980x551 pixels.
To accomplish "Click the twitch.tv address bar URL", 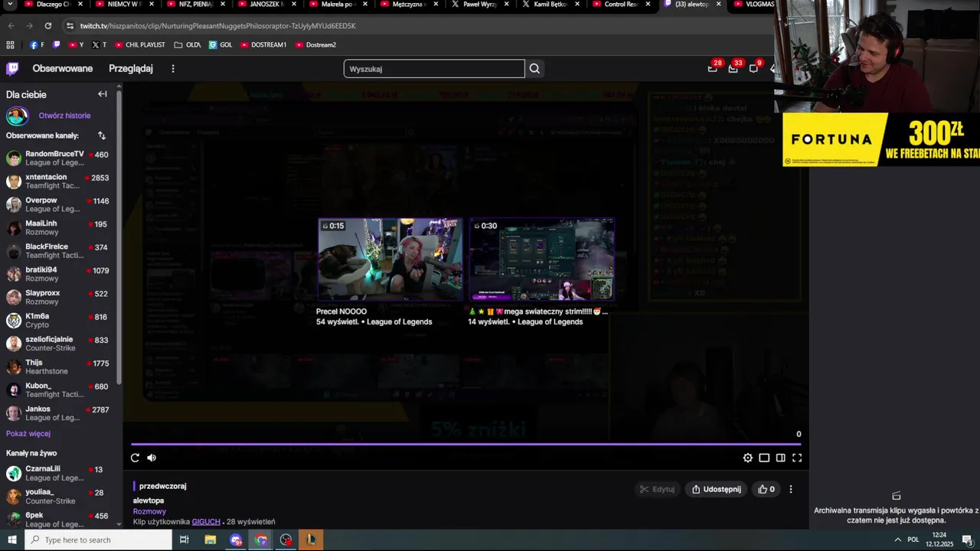I will tap(217, 25).
